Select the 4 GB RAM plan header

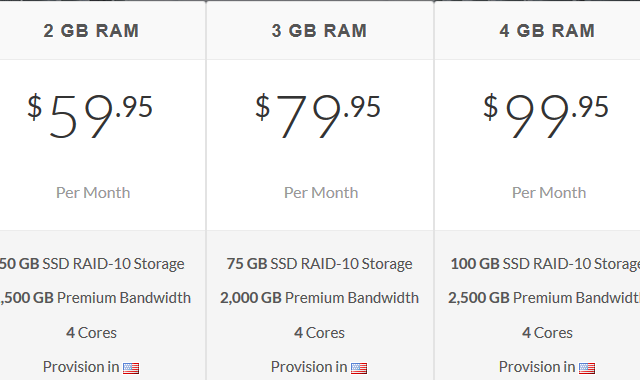pos(547,31)
